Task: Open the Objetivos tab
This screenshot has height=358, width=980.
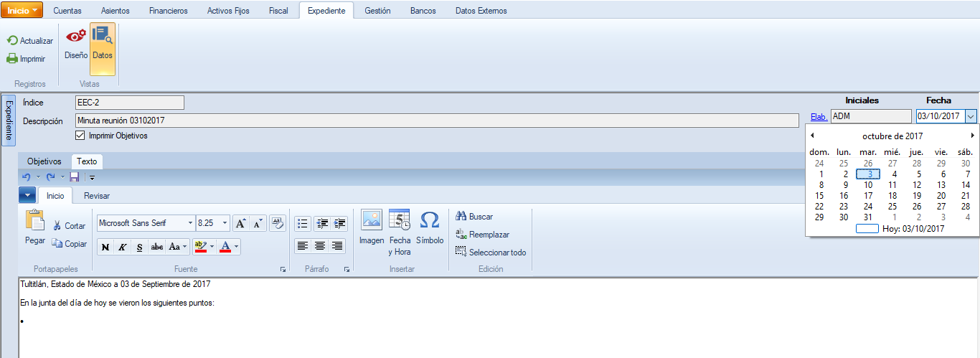Action: pos(44,161)
